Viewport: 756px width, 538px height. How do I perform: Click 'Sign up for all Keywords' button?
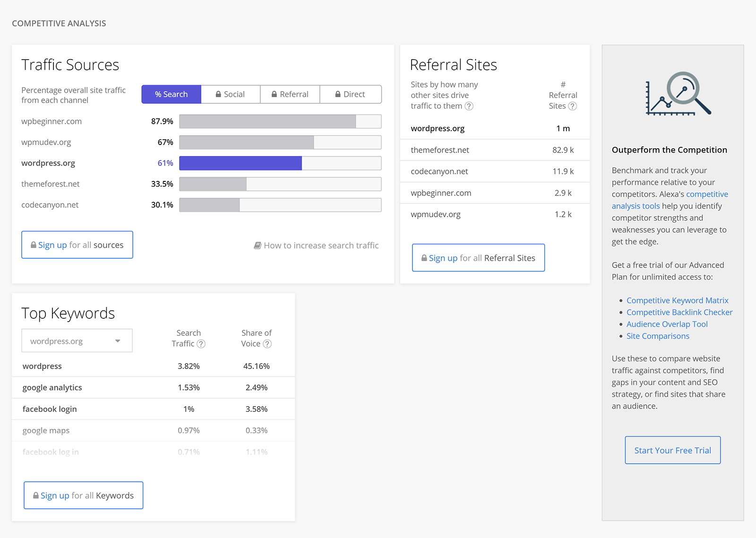[x=84, y=495]
